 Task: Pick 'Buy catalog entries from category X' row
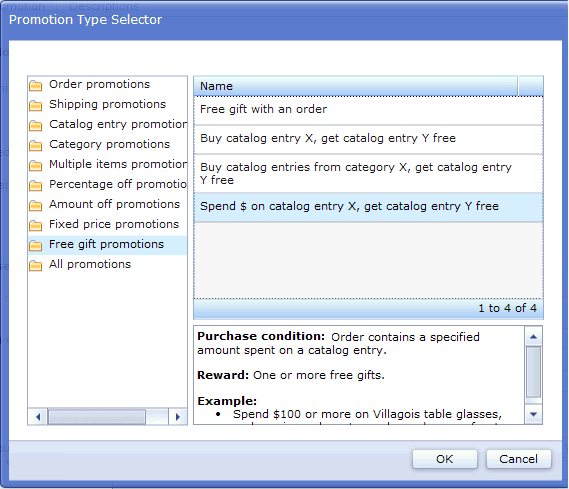click(368, 173)
